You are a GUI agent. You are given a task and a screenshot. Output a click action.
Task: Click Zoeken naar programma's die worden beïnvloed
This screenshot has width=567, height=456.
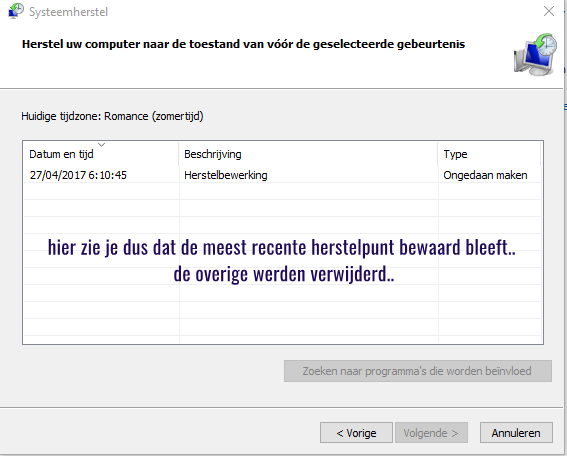[418, 371]
